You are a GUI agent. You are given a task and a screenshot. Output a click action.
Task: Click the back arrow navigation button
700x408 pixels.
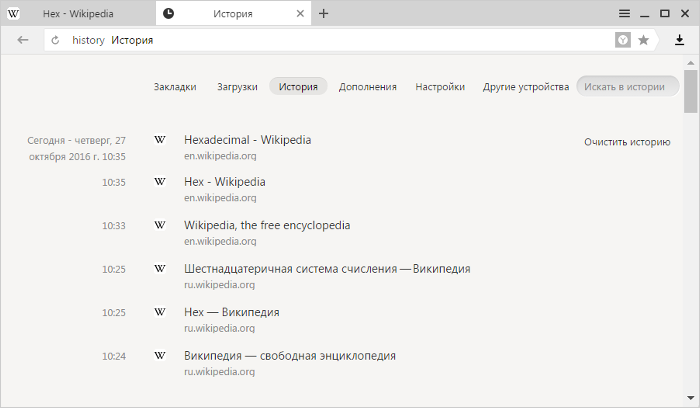23,40
